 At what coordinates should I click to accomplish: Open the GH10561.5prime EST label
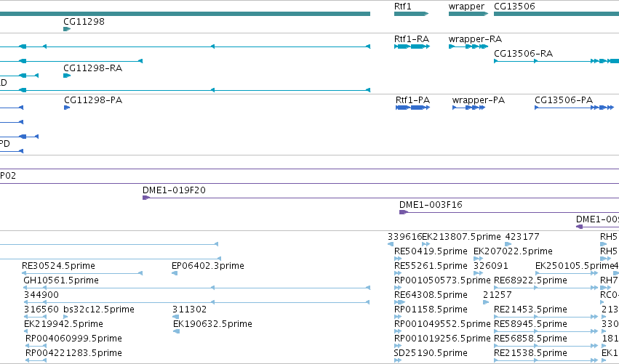click(61, 280)
